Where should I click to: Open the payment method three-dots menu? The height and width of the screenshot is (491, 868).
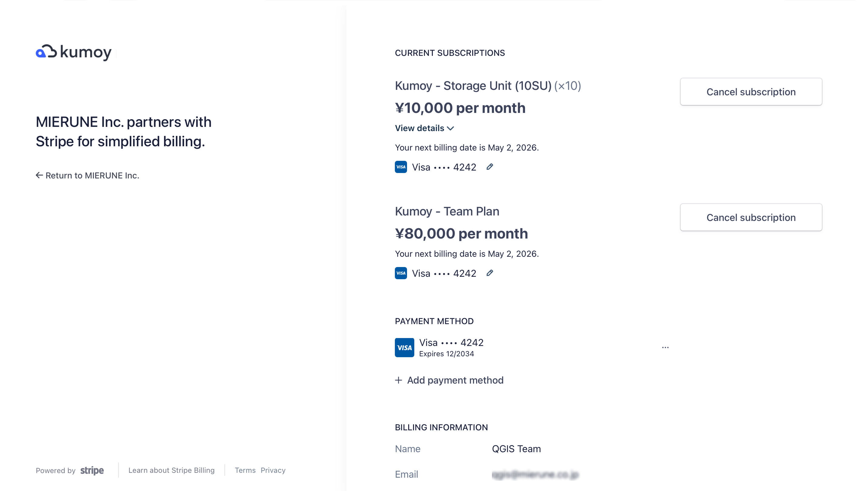point(665,347)
